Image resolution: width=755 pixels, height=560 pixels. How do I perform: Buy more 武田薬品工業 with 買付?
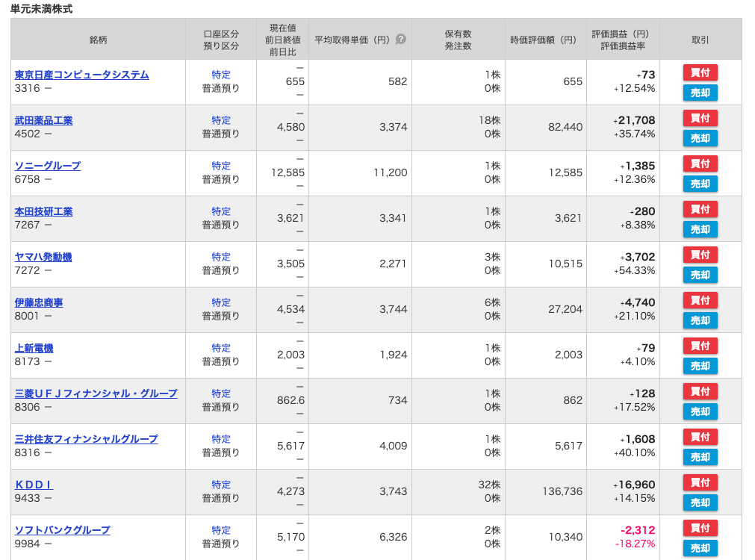(x=700, y=119)
